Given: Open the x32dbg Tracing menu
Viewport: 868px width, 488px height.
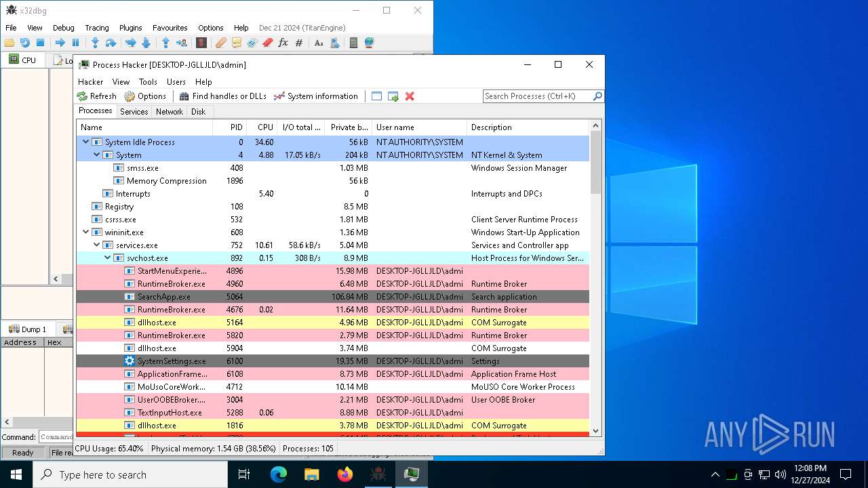Looking at the screenshot, I should pos(97,28).
